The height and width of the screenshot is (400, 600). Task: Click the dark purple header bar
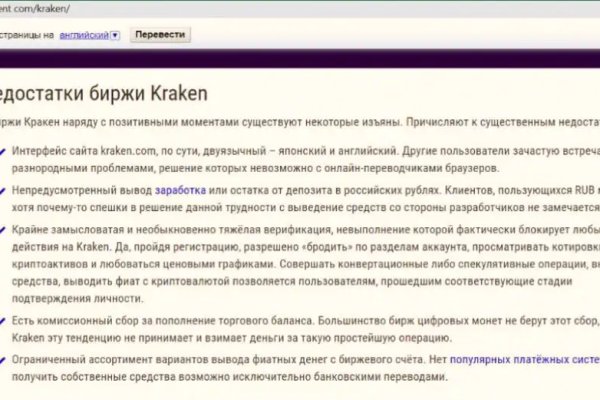tap(300, 58)
